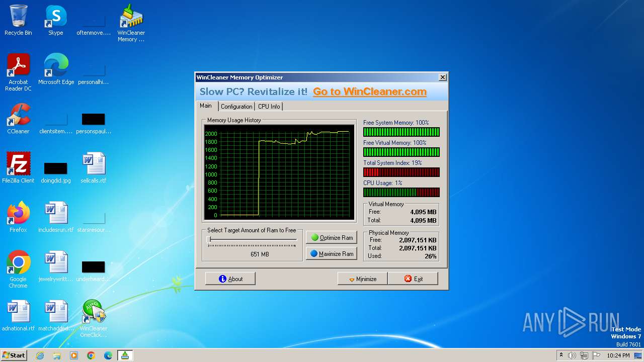This screenshot has width=644, height=362.
Task: Select the matchadded document icon
Action: click(56, 316)
